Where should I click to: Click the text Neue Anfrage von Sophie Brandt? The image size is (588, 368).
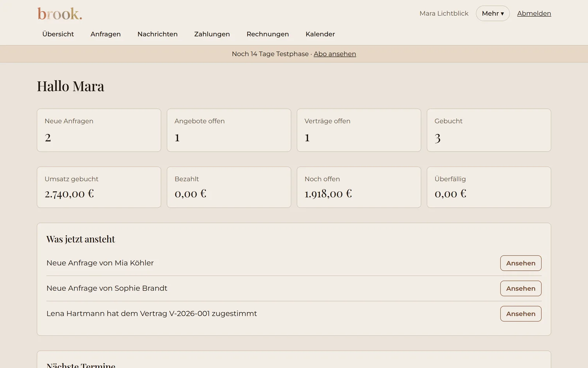coord(107,288)
